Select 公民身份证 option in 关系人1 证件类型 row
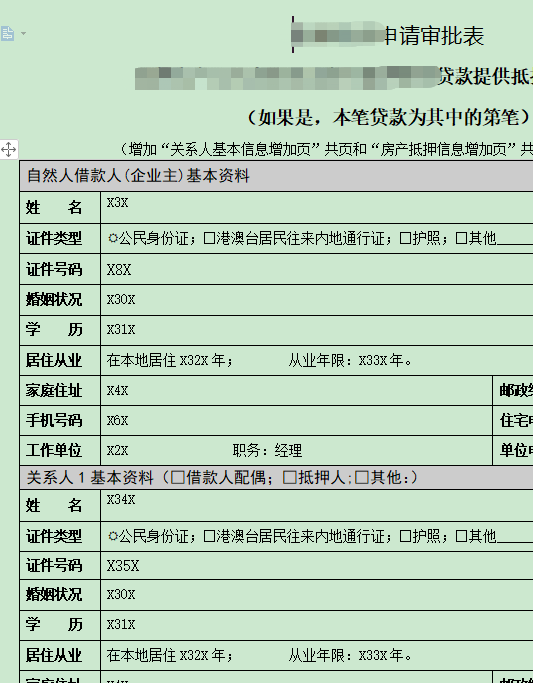The width and height of the screenshot is (533, 683). 113,536
